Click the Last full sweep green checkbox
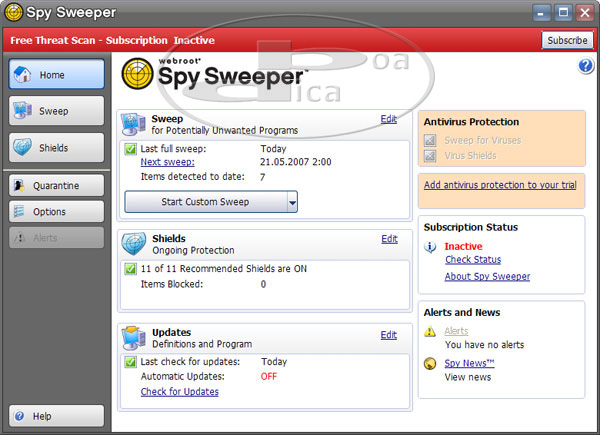 tap(131, 148)
